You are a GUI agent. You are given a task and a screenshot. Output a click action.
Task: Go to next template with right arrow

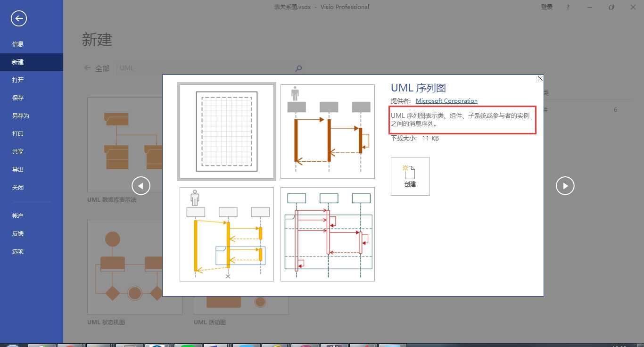(x=565, y=186)
